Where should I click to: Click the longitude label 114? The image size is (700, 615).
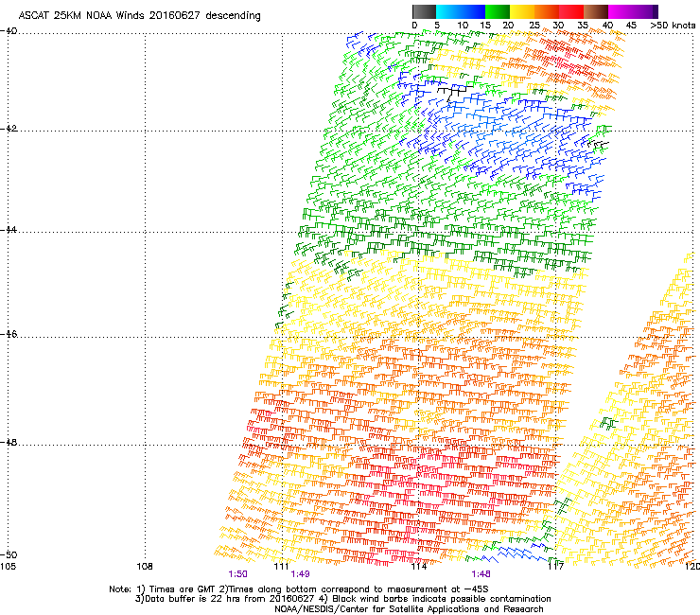[x=419, y=567]
